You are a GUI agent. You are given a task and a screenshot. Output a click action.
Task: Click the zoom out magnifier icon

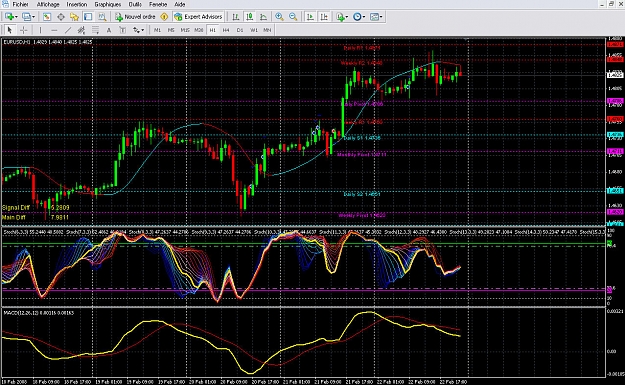pos(293,17)
